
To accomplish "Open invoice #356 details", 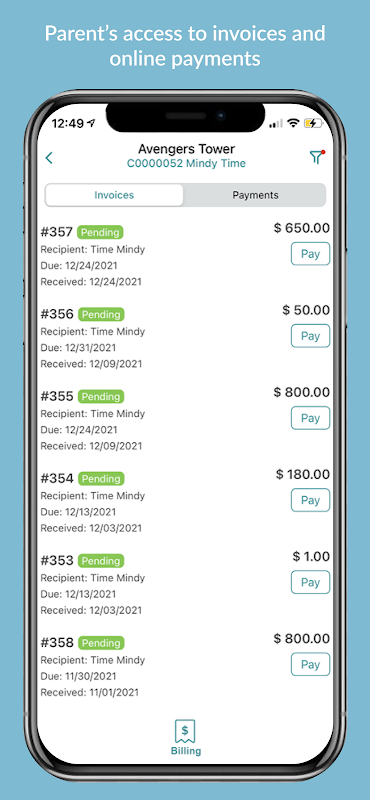I will tap(57, 314).
